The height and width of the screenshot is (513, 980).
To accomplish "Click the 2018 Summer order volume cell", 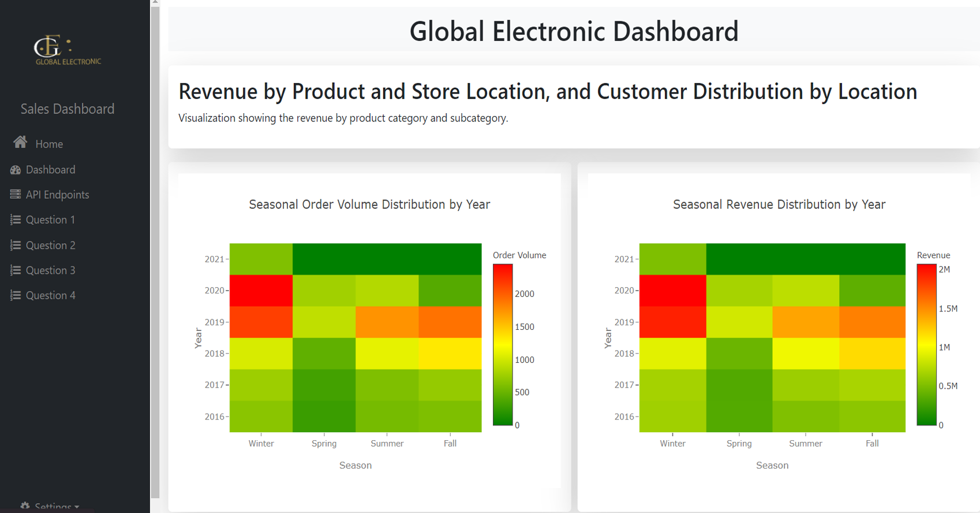I will click(x=387, y=354).
